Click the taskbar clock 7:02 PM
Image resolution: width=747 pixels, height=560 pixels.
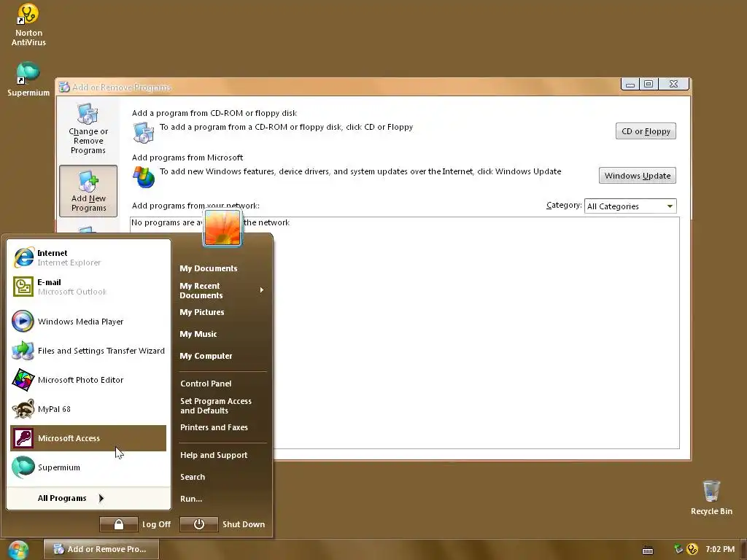coord(720,549)
